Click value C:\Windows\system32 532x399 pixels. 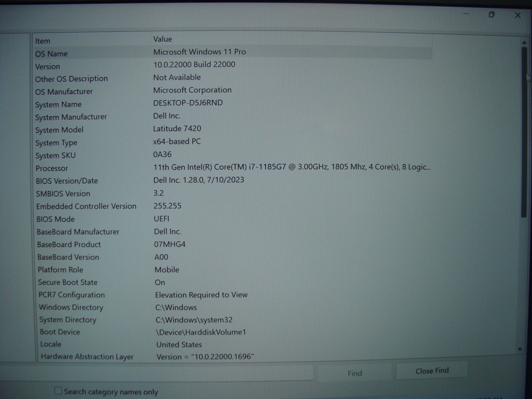pyautogui.click(x=194, y=320)
